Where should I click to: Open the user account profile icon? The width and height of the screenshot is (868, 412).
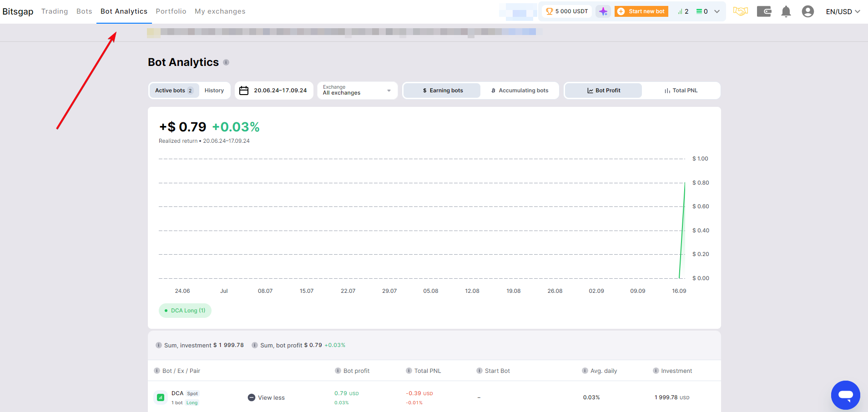(x=808, y=11)
